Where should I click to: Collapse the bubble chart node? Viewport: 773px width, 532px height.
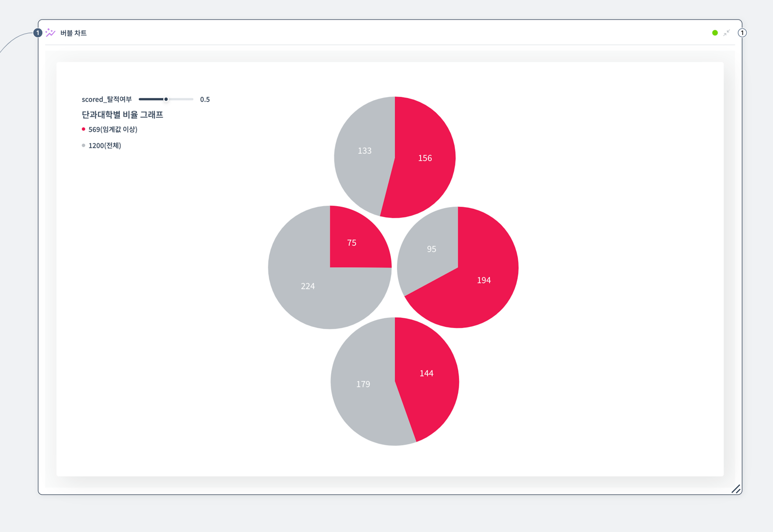(726, 33)
